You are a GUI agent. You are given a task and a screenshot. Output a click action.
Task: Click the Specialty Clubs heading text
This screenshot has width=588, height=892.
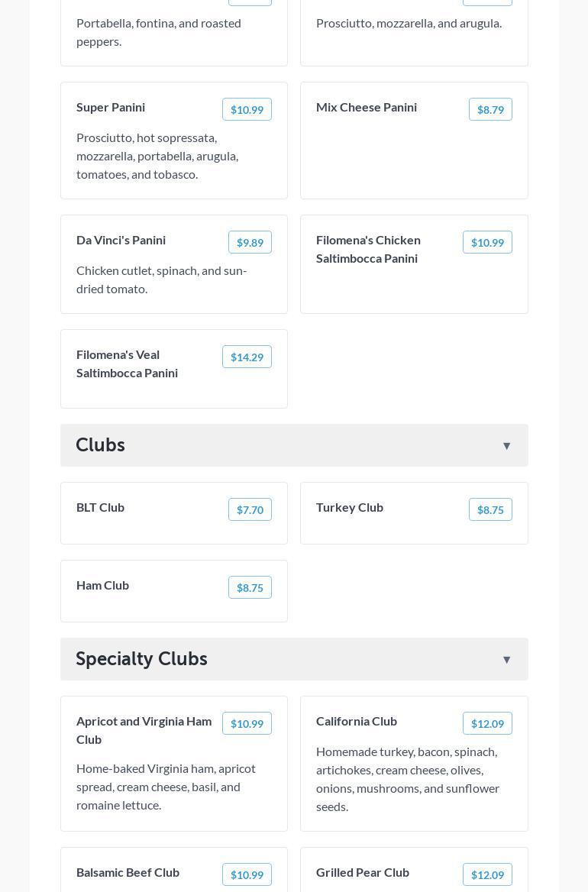tap(141, 658)
